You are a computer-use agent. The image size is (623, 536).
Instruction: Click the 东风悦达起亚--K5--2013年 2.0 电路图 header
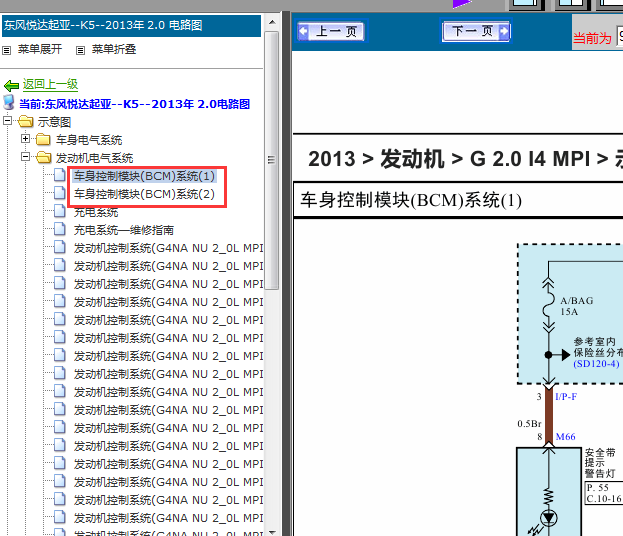click(x=132, y=25)
